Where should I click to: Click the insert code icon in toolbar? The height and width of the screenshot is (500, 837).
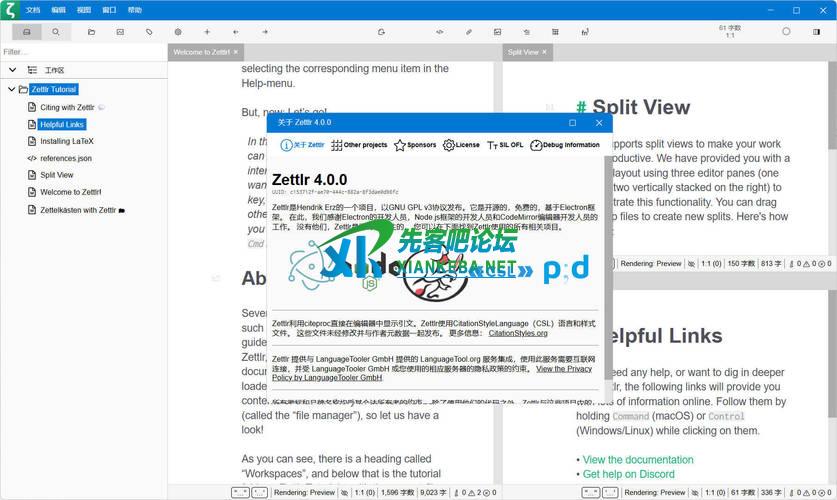click(439, 32)
